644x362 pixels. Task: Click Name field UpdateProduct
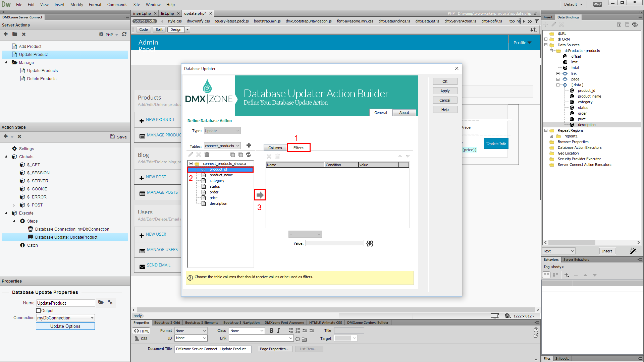click(65, 303)
